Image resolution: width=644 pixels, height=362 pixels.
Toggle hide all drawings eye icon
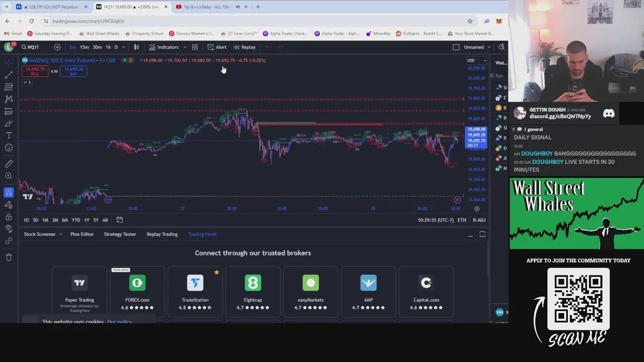click(9, 229)
